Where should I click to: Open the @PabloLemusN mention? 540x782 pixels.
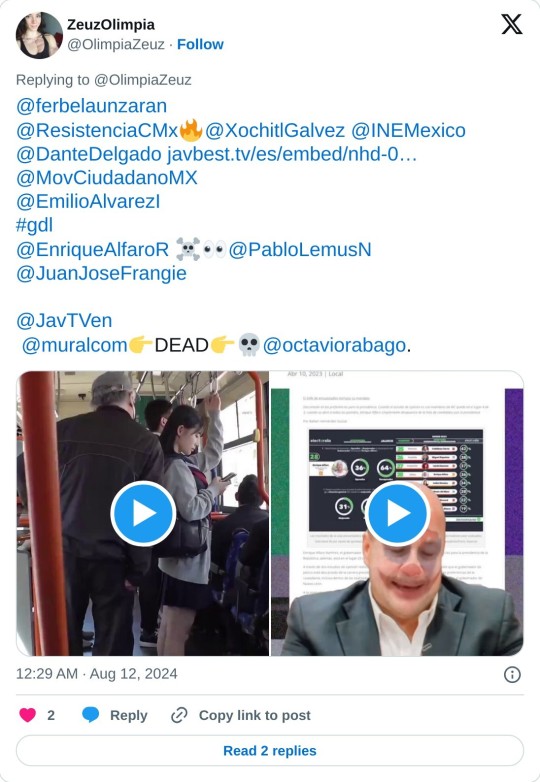tap(300, 249)
